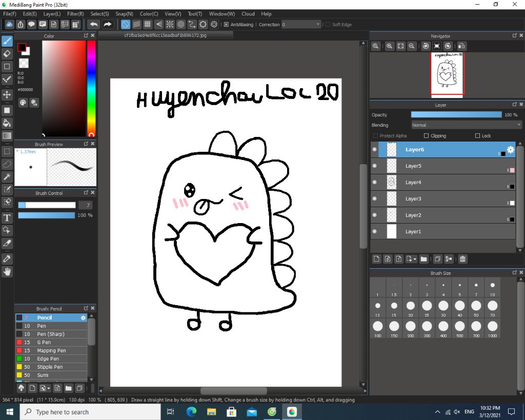Select the Text tool
The height and width of the screenshot is (420, 525).
point(7,218)
